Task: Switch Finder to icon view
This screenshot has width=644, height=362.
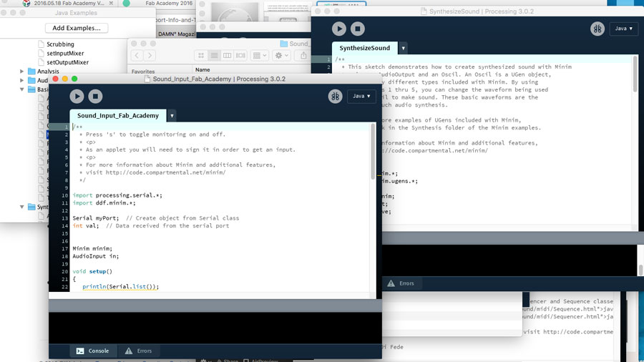Action: (x=201, y=55)
